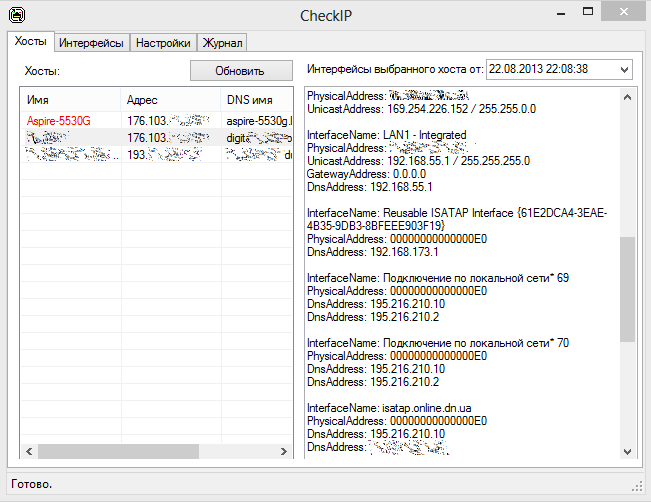Select the Aspire-5530G host row
Image resolution: width=651 pixels, height=502 pixels.
(x=157, y=121)
